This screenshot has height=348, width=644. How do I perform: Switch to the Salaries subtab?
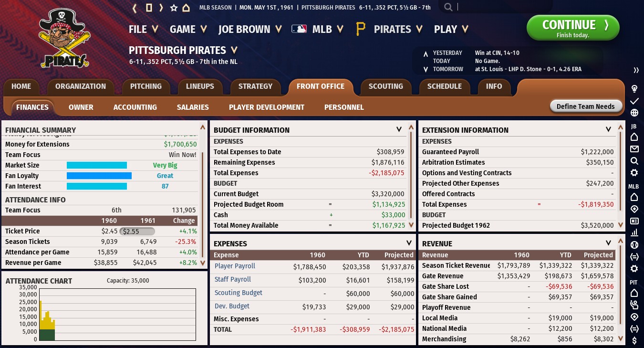[193, 107]
